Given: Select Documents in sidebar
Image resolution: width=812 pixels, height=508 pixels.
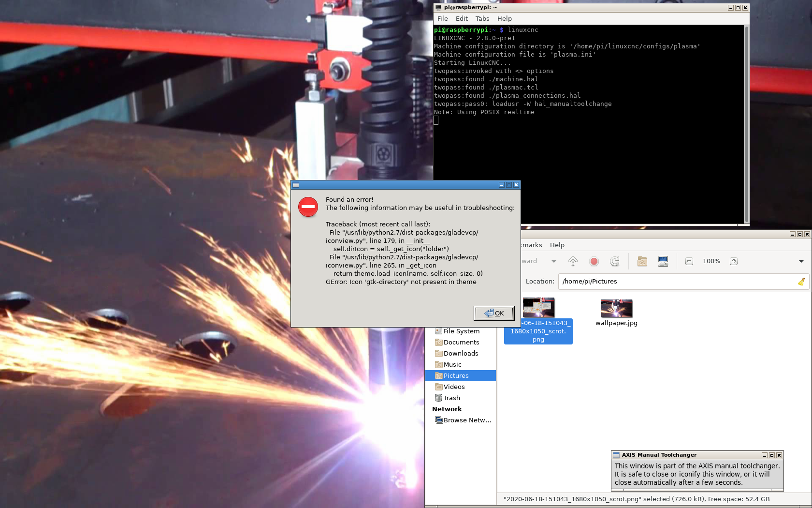Looking at the screenshot, I should click(x=461, y=343).
